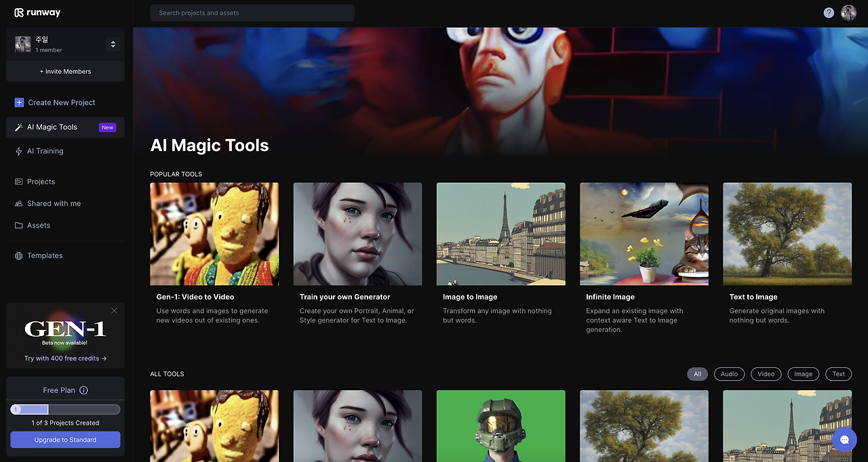Filter tools by Audio
Image resolution: width=868 pixels, height=462 pixels.
tap(729, 374)
